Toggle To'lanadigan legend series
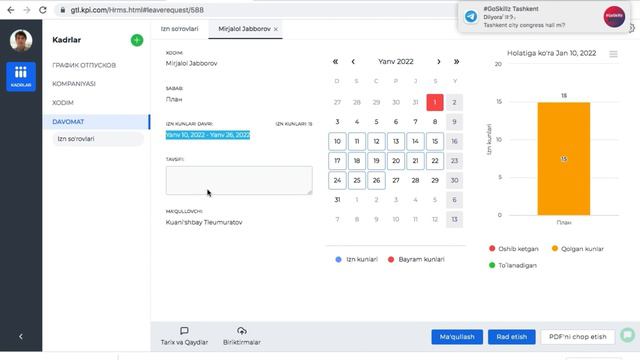This screenshot has height=360, width=640. coord(513,265)
